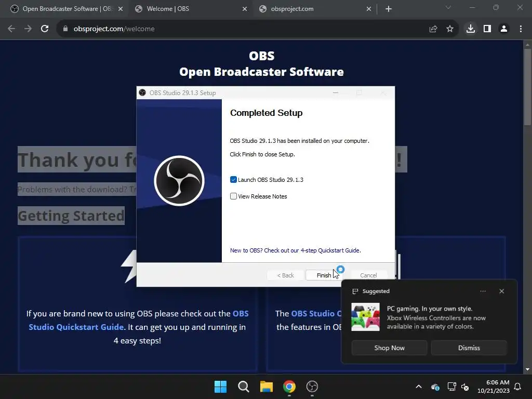Click OneDrive cloud tray icon
This screenshot has width=532, height=399.
pyautogui.click(x=435, y=387)
